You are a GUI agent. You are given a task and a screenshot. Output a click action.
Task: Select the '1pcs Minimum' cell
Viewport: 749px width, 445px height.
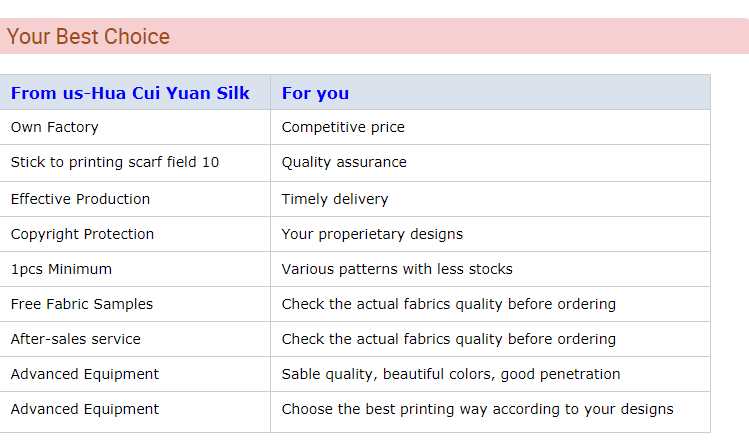pos(61,269)
